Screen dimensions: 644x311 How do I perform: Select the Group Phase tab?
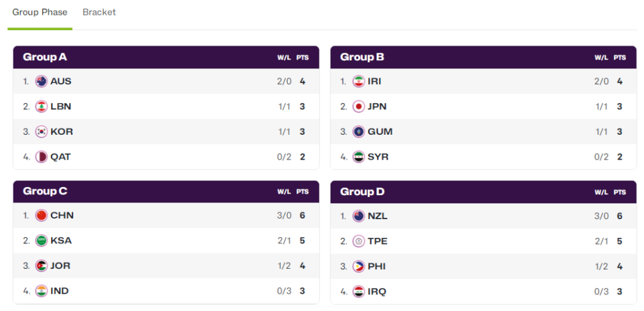coord(40,12)
